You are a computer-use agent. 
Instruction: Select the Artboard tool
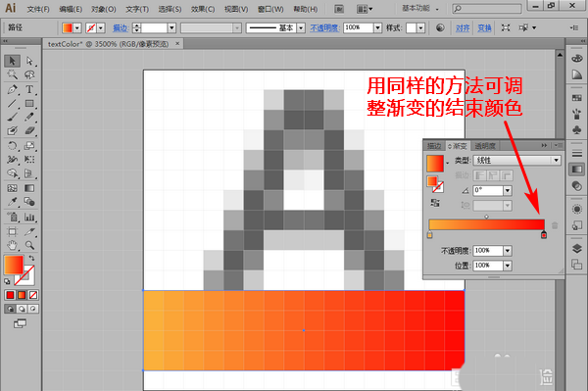coord(12,231)
